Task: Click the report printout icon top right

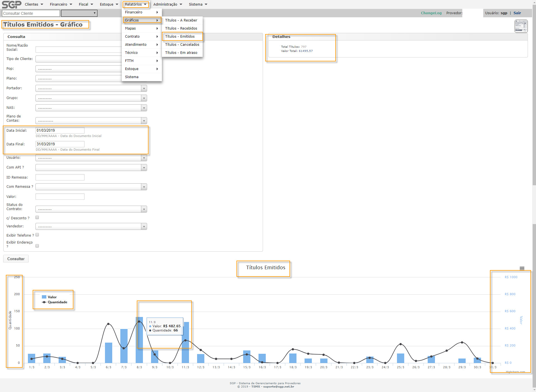Action: tap(521, 26)
